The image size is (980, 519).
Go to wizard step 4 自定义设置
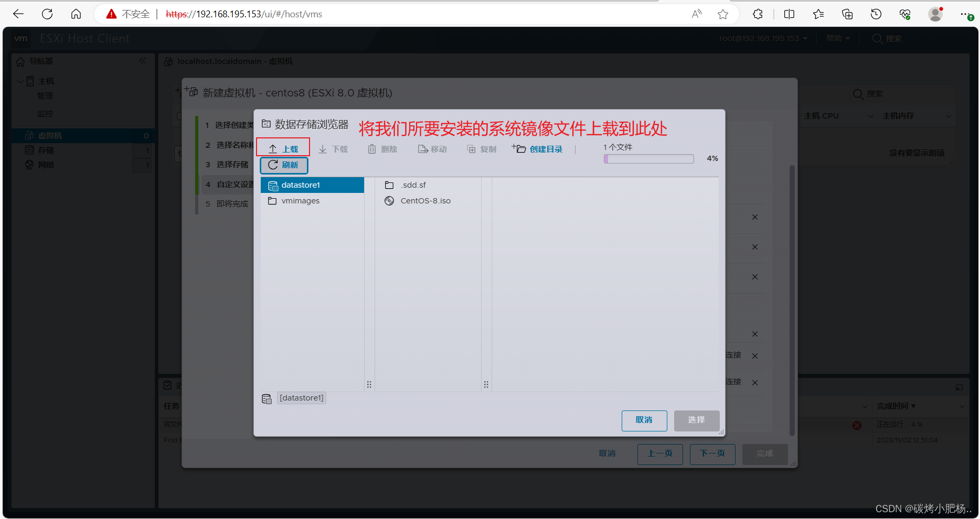coord(229,185)
